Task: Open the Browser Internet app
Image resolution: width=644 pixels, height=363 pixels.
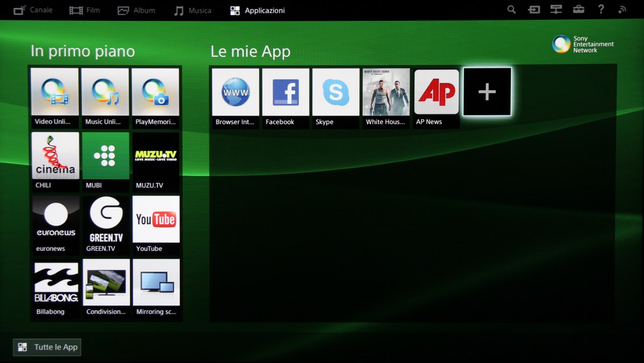Action: click(x=236, y=98)
